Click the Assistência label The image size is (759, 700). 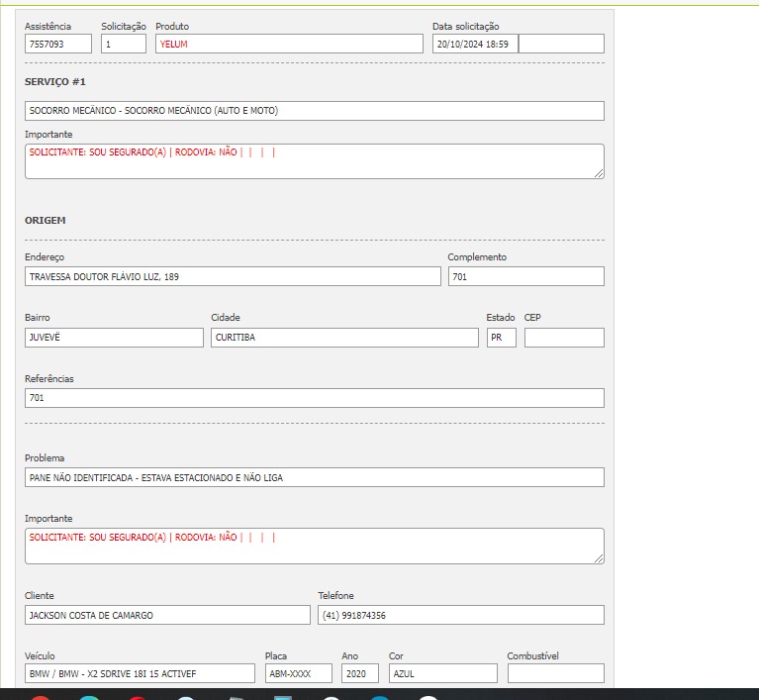click(47, 26)
